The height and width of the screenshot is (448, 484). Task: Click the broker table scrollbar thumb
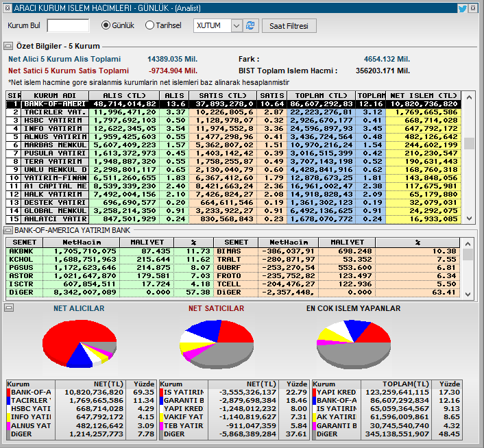coord(469,143)
